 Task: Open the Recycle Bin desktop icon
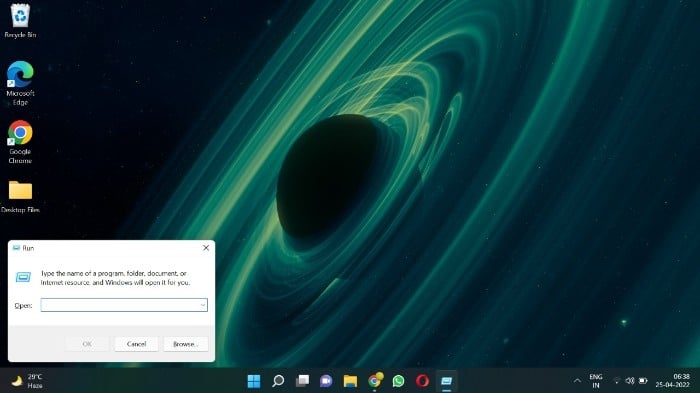(x=20, y=21)
